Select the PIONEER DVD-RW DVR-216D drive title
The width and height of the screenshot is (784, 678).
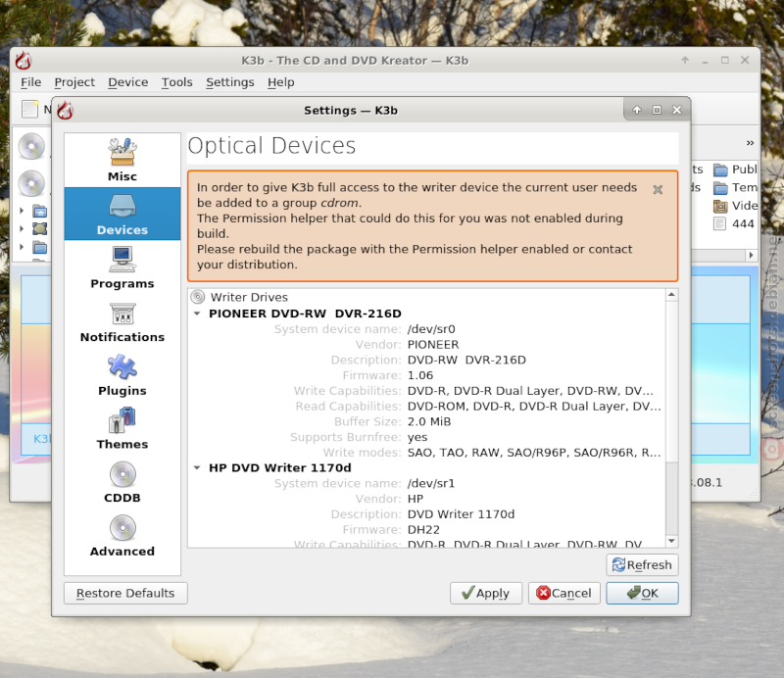click(x=305, y=314)
